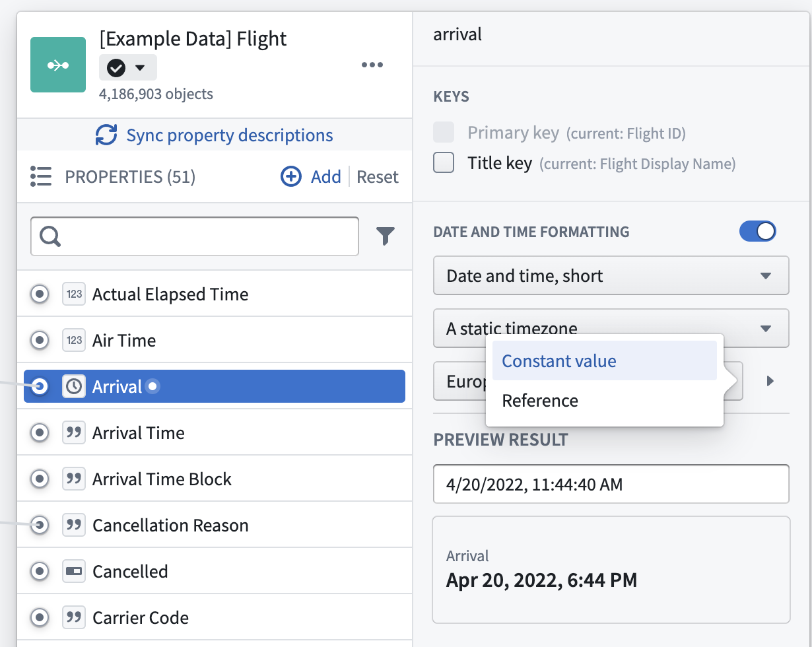Click the green Flight object type icon
812x647 pixels.
[58, 65]
